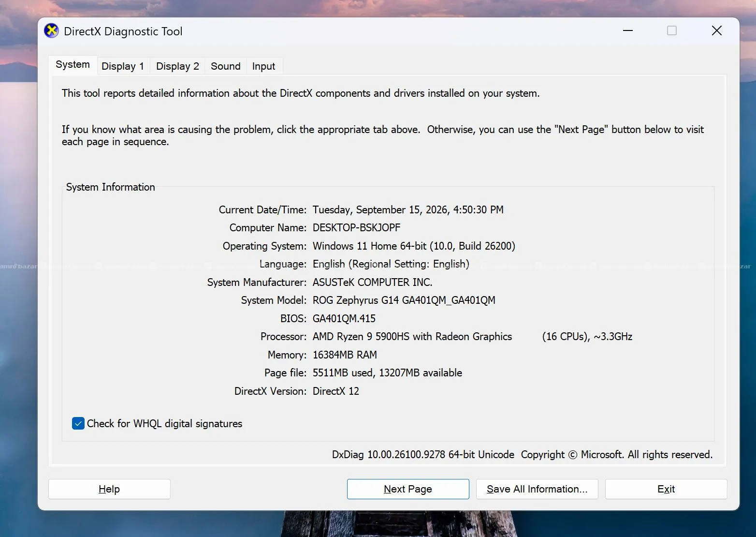The height and width of the screenshot is (537, 756).
Task: Click the DxDiag 10.00.26100.9278 version text
Action: pyautogui.click(x=423, y=455)
